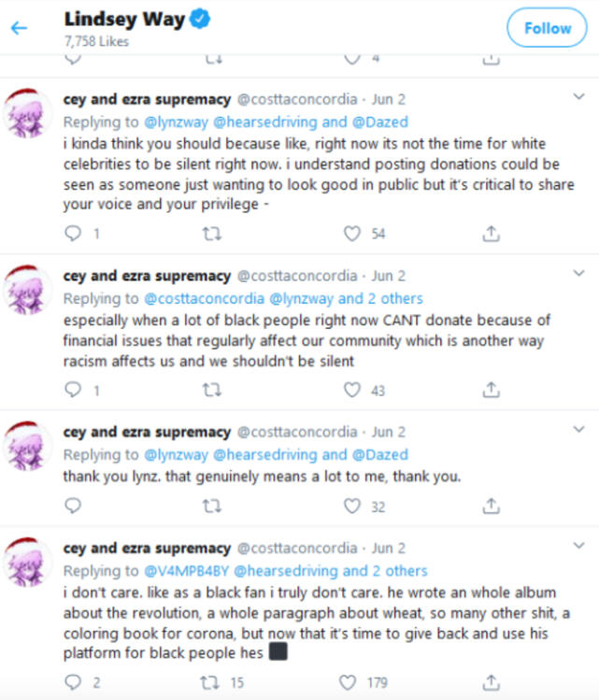The width and height of the screenshot is (599, 700).
Task: Like the tweet showing 54 likes
Action: tap(352, 234)
